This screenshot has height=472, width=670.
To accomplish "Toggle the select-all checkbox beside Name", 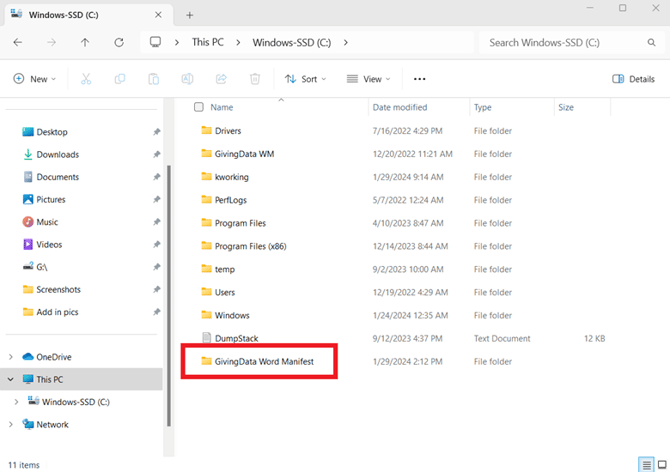I will 198,107.
